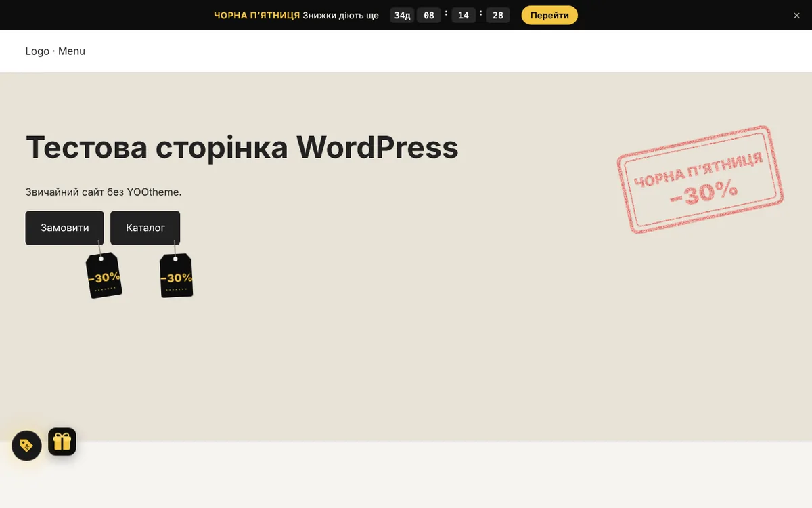Click the countdown minutes box 14
812x508 pixels.
[x=464, y=15]
